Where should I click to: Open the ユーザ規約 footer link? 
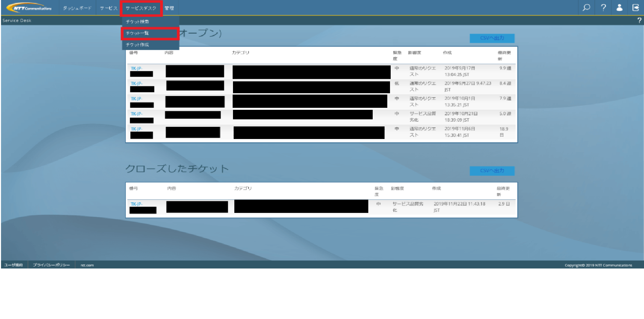point(14,265)
